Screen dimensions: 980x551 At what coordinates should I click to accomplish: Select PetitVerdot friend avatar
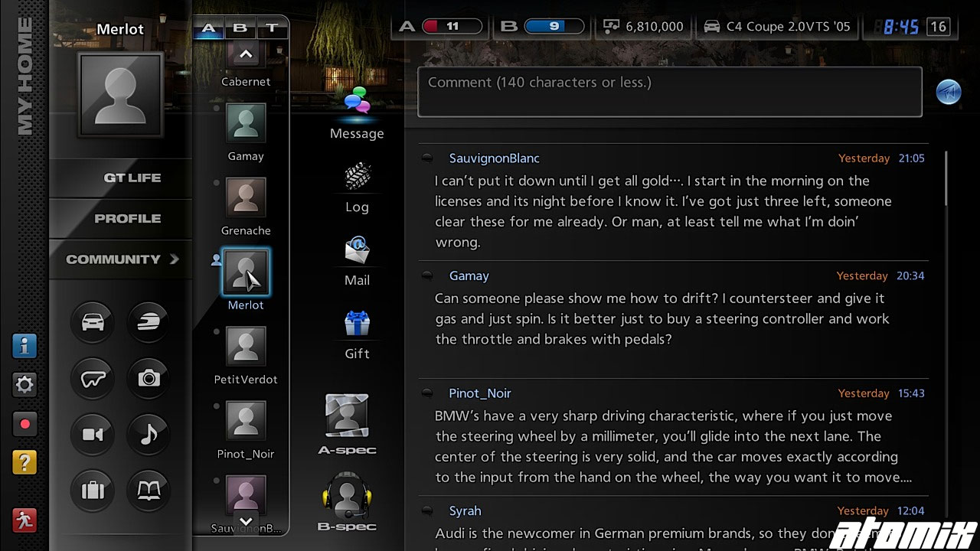[x=246, y=346]
